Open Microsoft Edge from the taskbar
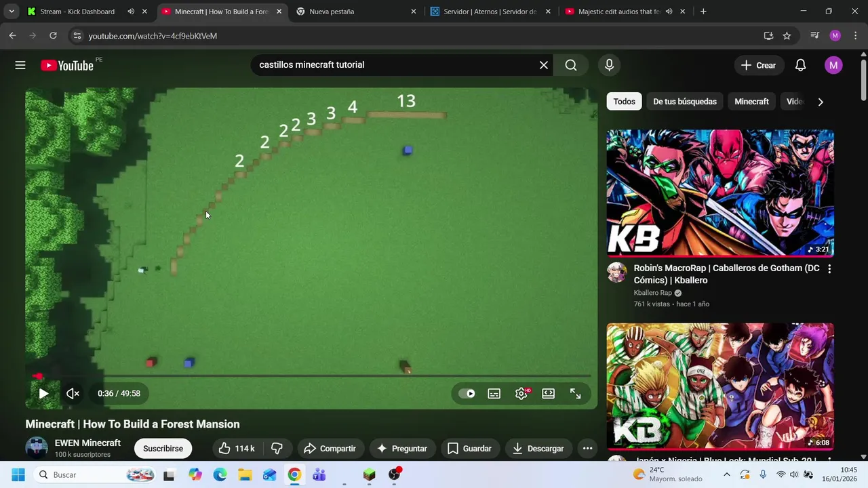Image resolution: width=868 pixels, height=488 pixels. click(x=220, y=474)
